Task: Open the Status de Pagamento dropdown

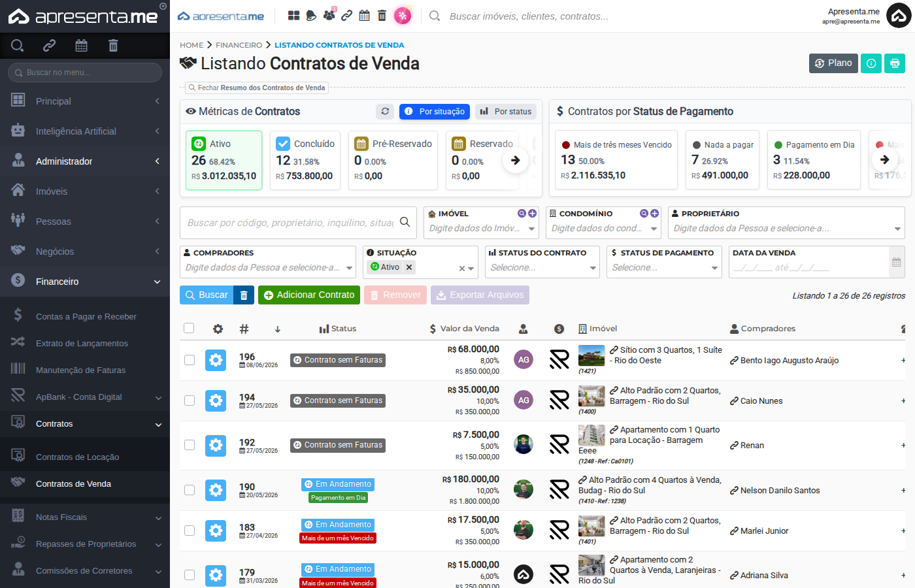Action: pyautogui.click(x=664, y=268)
